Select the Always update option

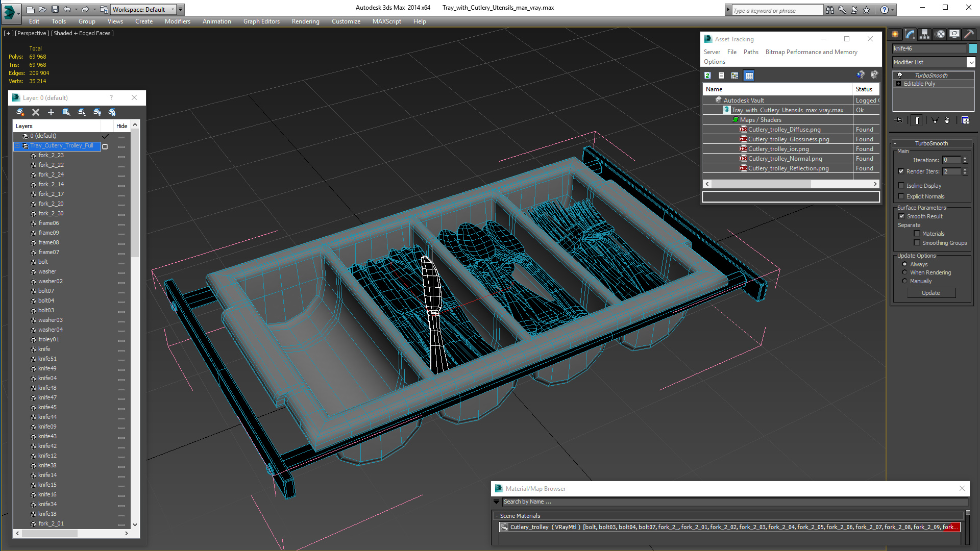click(905, 264)
